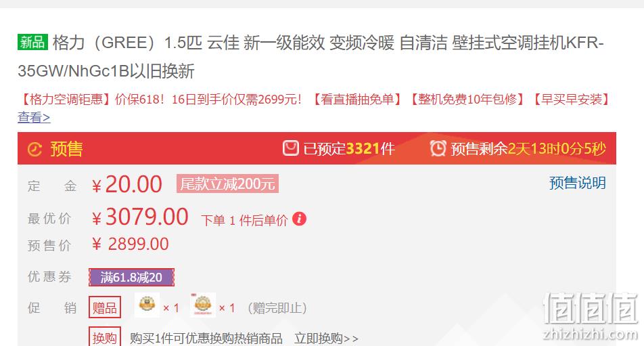644x346 pixels.
Task: Click the green 新品 badge
Action: [x=33, y=42]
